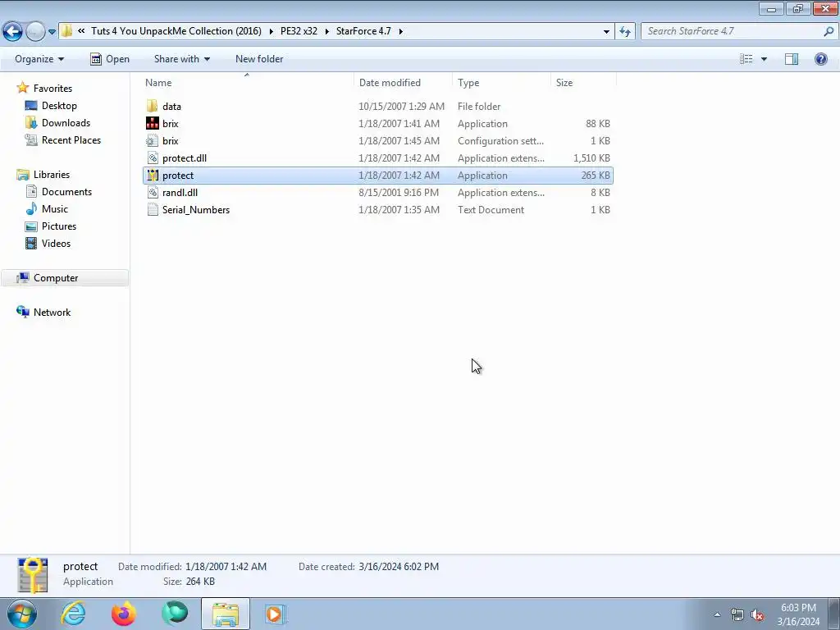Open the Pictures library

click(59, 226)
